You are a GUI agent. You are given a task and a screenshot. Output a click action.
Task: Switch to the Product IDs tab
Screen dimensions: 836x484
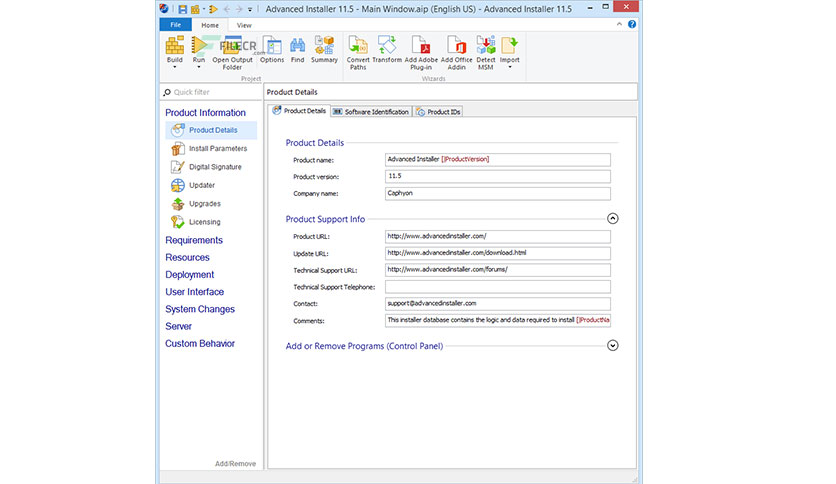click(438, 111)
